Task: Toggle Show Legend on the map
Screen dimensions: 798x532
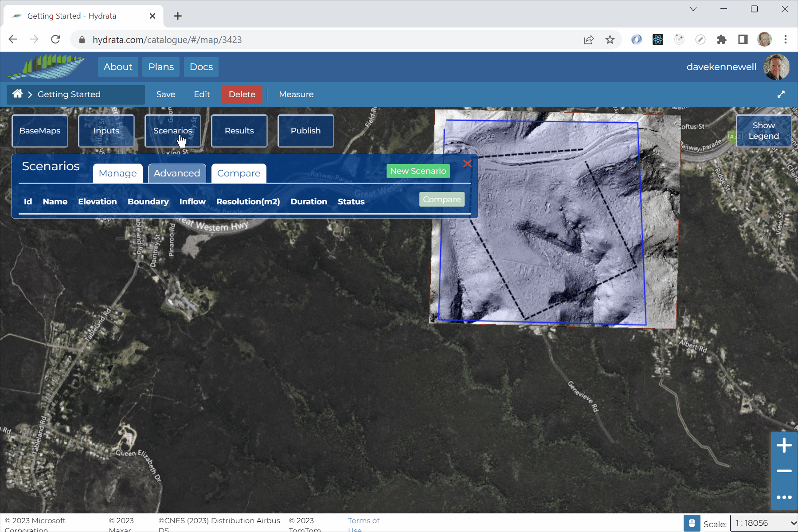Action: click(x=763, y=131)
